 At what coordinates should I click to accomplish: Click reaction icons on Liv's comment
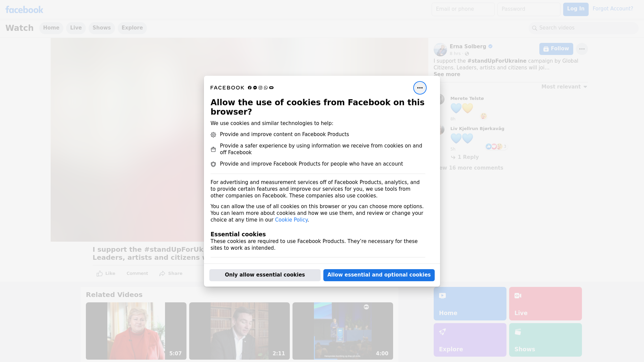[x=496, y=146]
